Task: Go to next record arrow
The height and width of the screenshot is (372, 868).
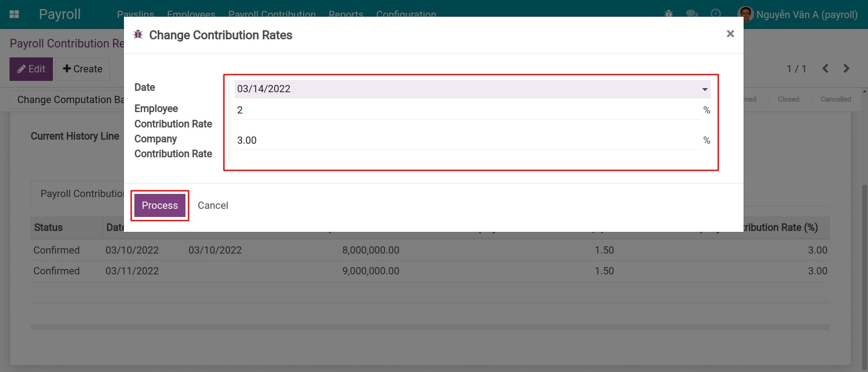Action: [846, 69]
